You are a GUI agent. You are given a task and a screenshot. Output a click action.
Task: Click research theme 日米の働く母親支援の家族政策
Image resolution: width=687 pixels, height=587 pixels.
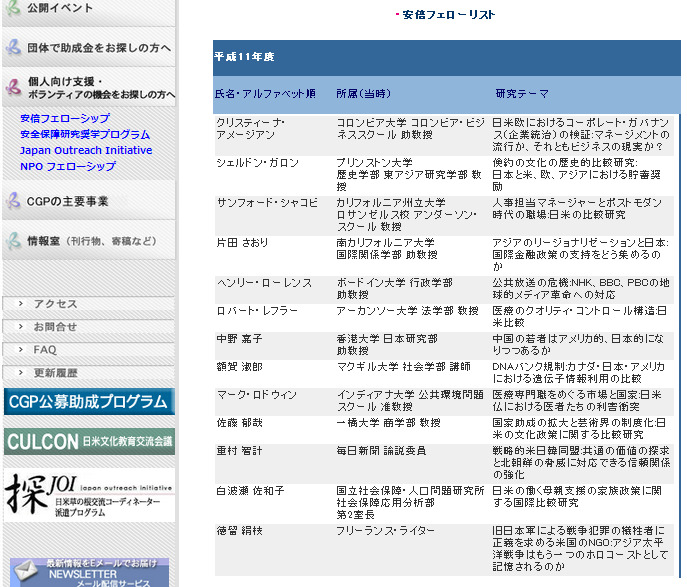point(577,497)
